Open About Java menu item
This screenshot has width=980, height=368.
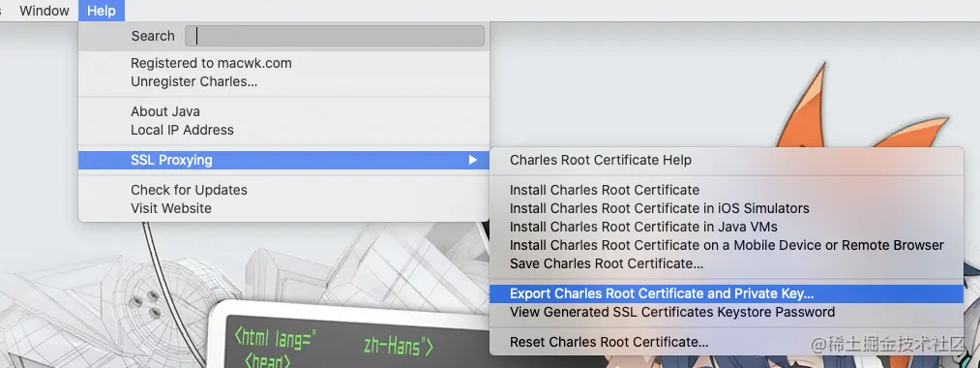pos(283,111)
